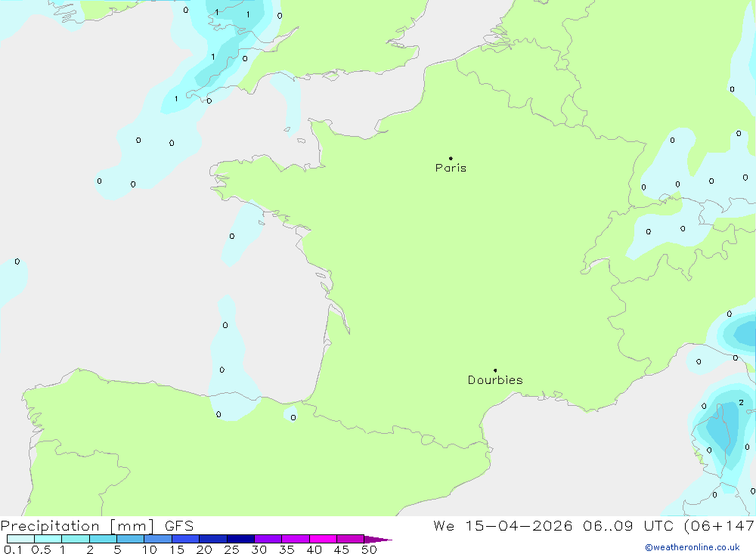Click the Paris city label
This screenshot has height=554, width=756.
point(451,168)
